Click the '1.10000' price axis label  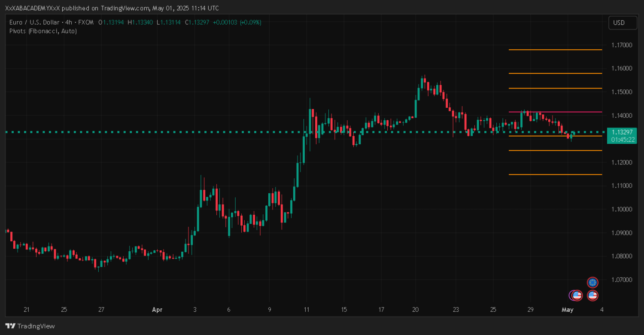tap(622, 209)
